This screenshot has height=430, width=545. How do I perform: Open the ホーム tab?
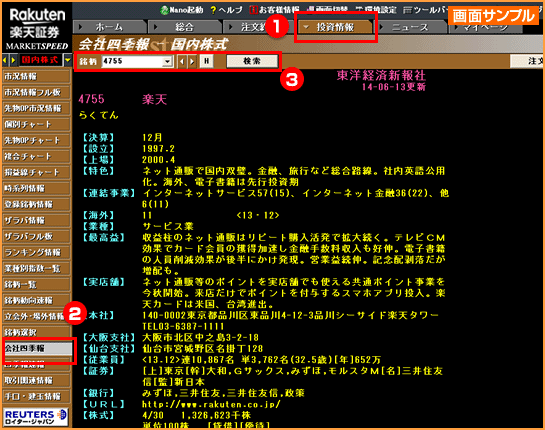point(109,27)
